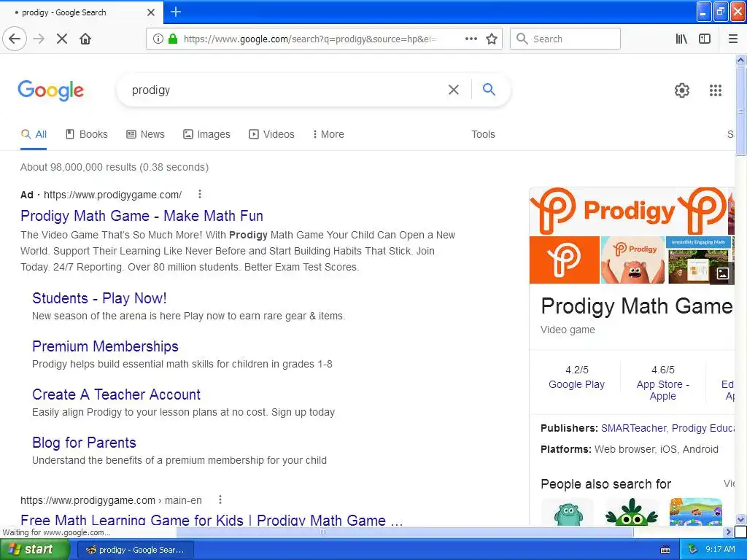Click the vertical scrollbar down arrow
The height and width of the screenshot is (560, 747).
[740, 519]
